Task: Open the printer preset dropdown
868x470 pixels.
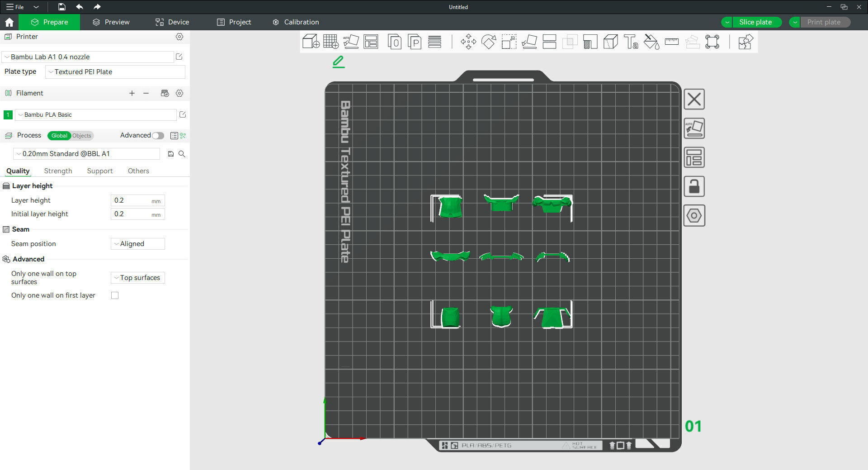Action: pos(88,57)
